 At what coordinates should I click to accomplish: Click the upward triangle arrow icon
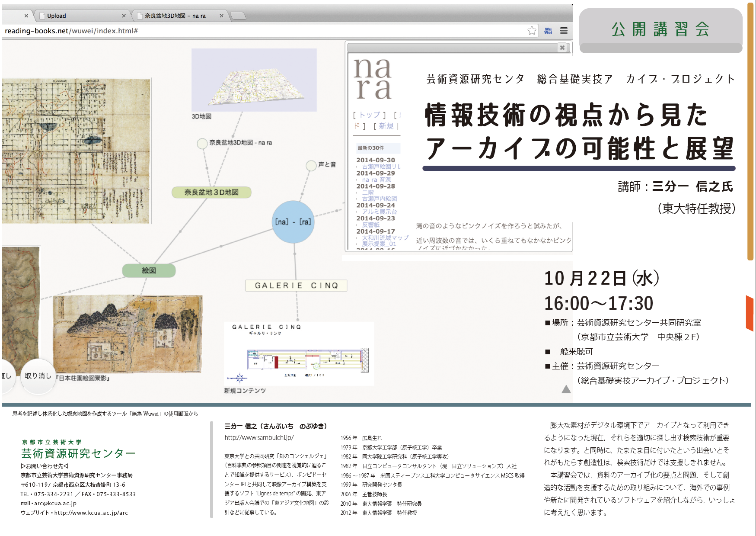566,389
